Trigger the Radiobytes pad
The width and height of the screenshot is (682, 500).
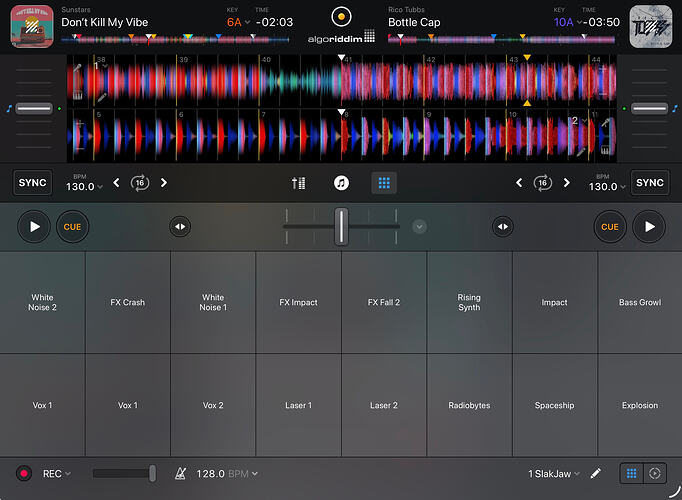point(469,405)
